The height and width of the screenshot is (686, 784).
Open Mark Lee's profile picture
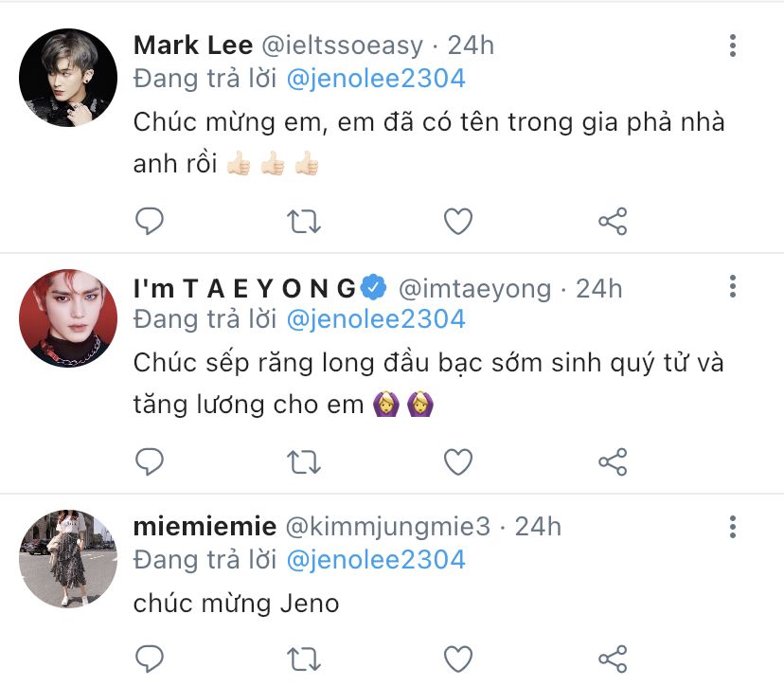(68, 78)
